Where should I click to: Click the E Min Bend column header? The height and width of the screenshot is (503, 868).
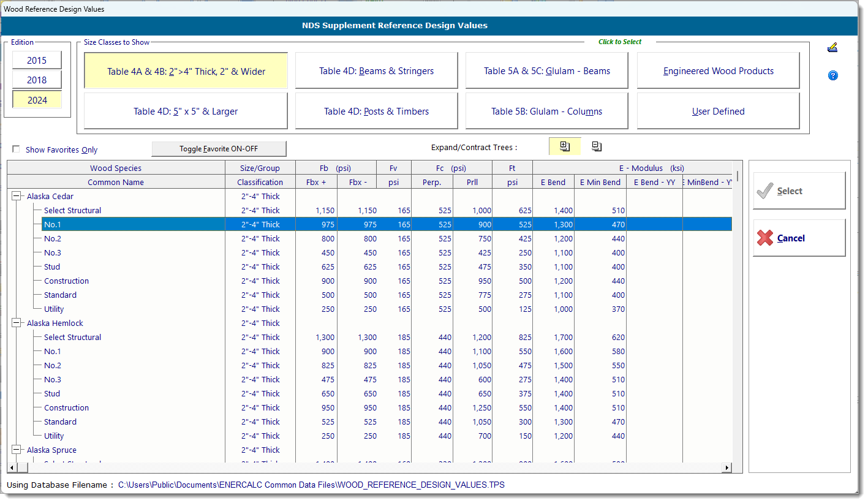click(600, 182)
